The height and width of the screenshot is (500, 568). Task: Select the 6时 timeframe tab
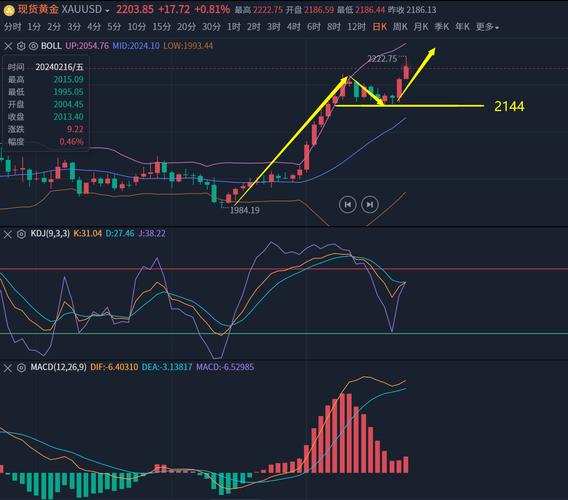(x=313, y=27)
